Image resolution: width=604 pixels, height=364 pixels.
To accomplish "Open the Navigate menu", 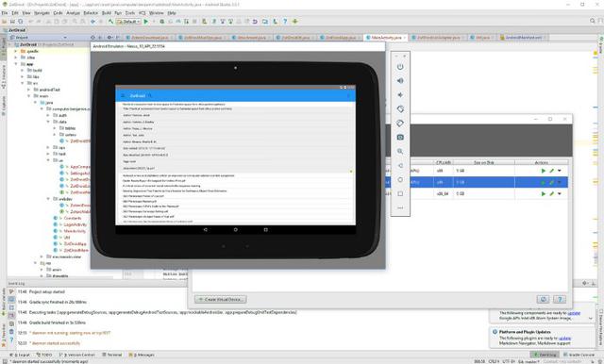I will (x=42, y=13).
